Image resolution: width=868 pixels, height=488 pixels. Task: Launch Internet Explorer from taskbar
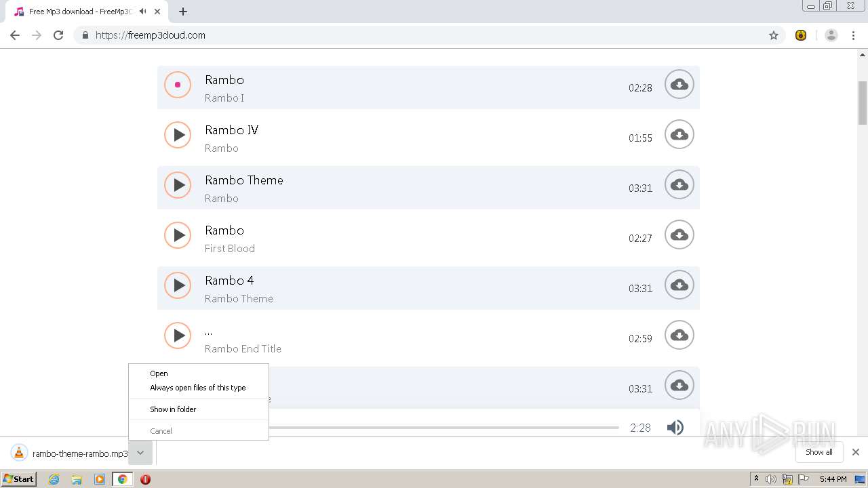click(x=54, y=479)
